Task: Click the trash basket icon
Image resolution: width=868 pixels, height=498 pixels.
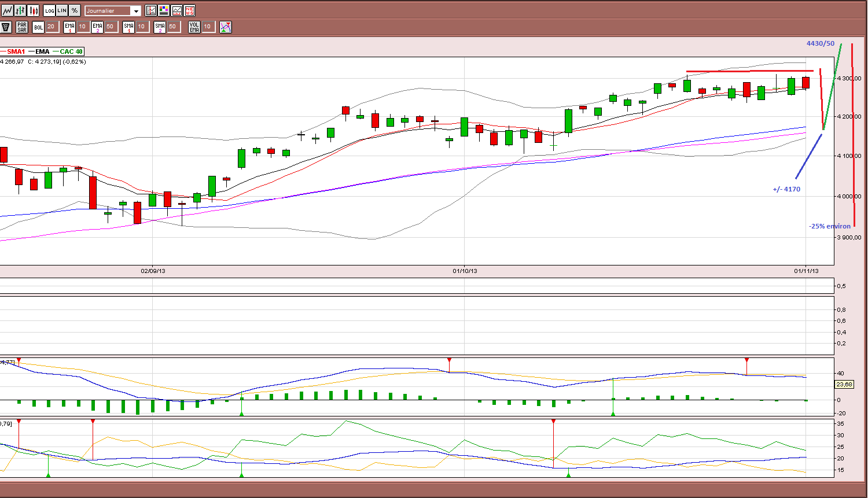Action: pyautogui.click(x=6, y=27)
